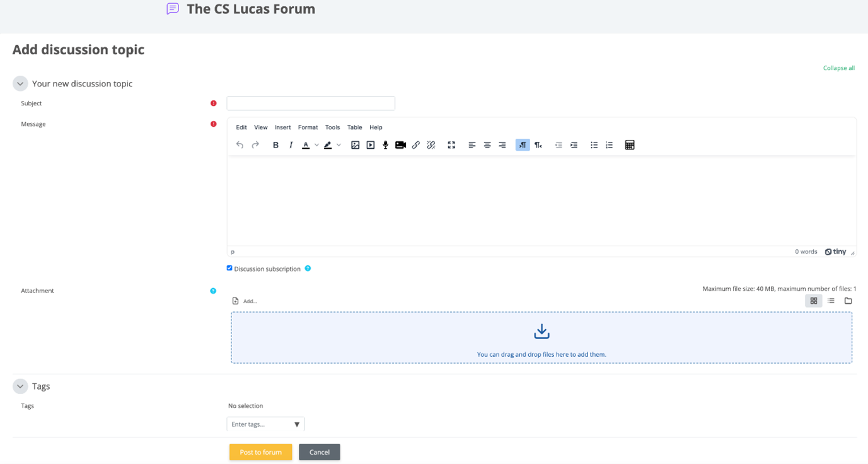Screen dimensions: 868x464
Task: Toggle bold formatting
Action: coord(275,145)
